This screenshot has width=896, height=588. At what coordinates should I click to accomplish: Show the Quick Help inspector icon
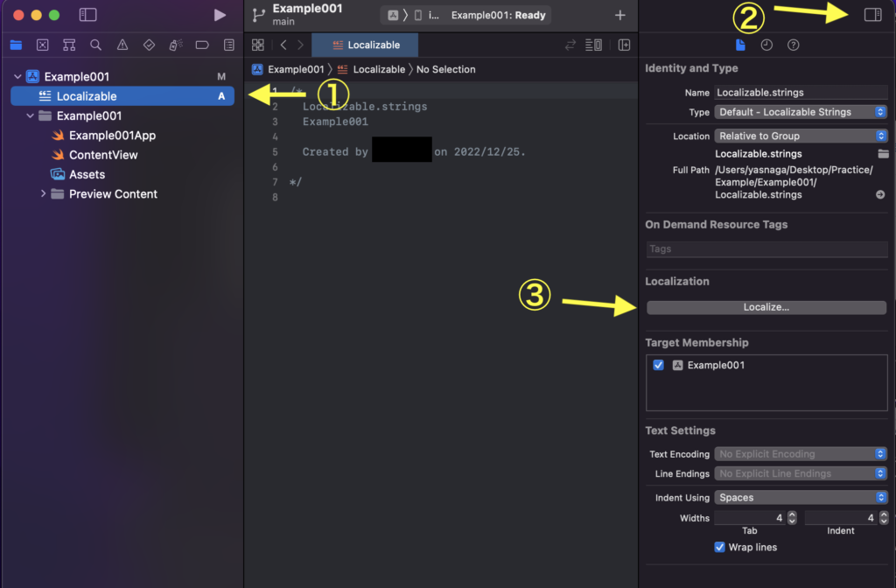click(793, 45)
